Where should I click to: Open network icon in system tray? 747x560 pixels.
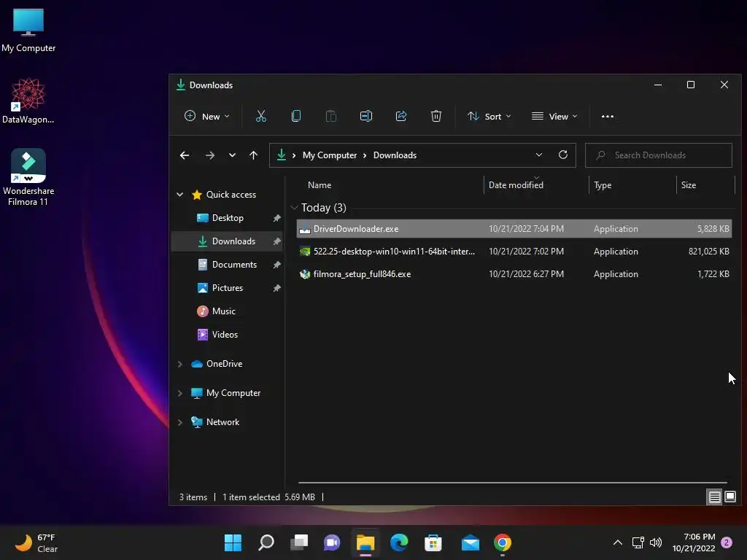tap(638, 542)
